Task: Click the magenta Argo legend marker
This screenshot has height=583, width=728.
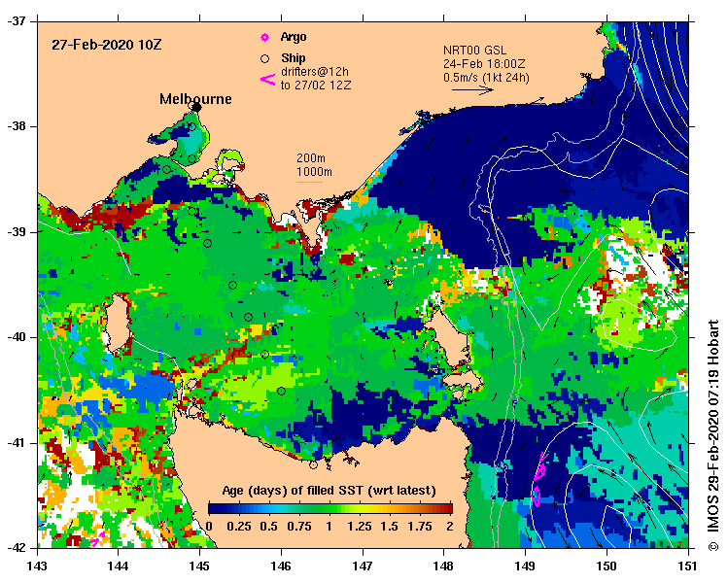Action: point(264,37)
